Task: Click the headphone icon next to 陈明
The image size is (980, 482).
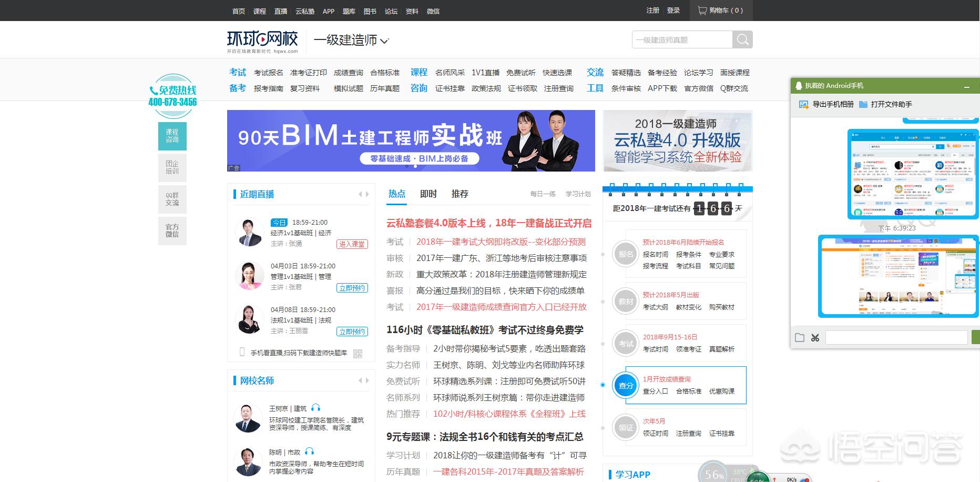Action: point(309,451)
